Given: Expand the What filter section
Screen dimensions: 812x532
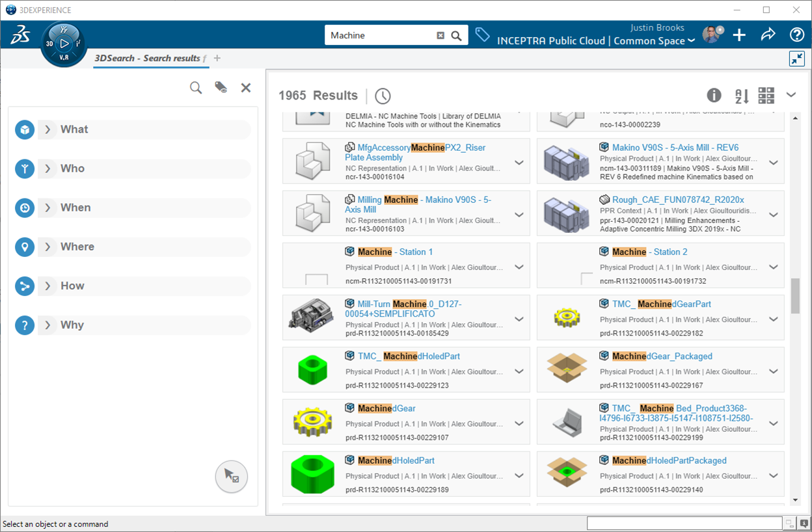Looking at the screenshot, I should point(48,129).
